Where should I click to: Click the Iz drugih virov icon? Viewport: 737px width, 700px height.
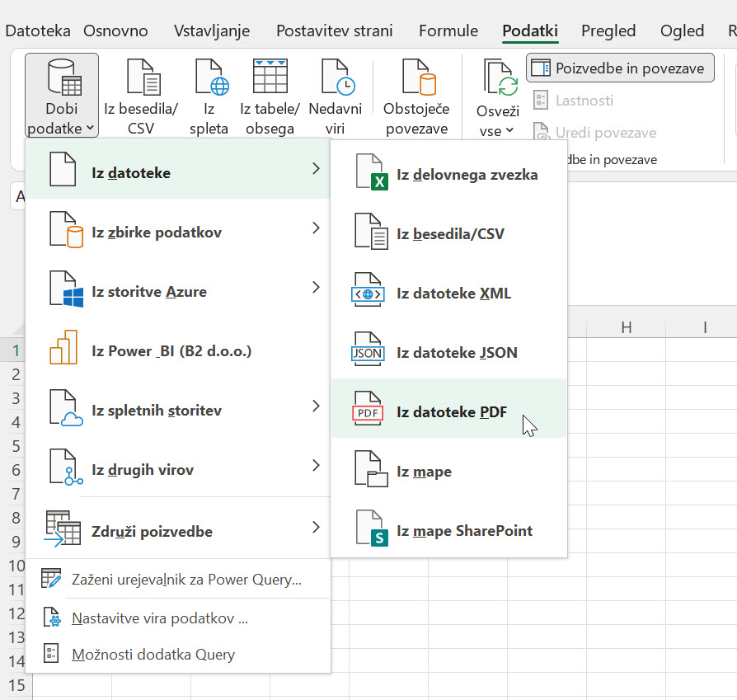pyautogui.click(x=66, y=467)
